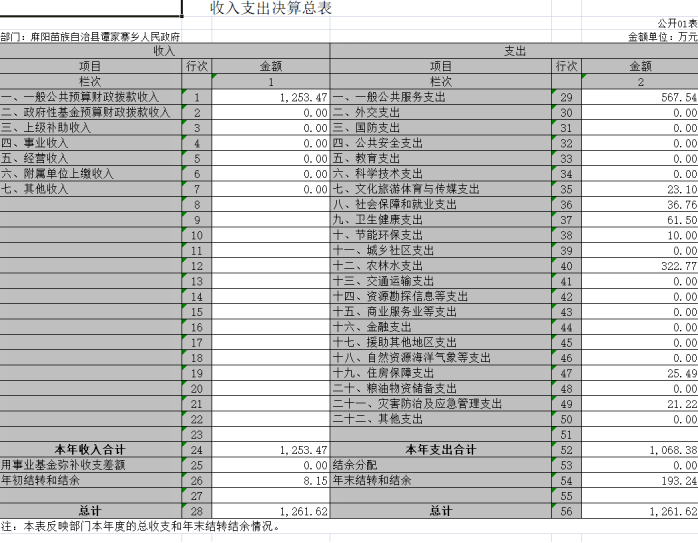Image resolution: width=698 pixels, height=543 pixels.
Task: Click the 收入 section header
Action: point(165,50)
